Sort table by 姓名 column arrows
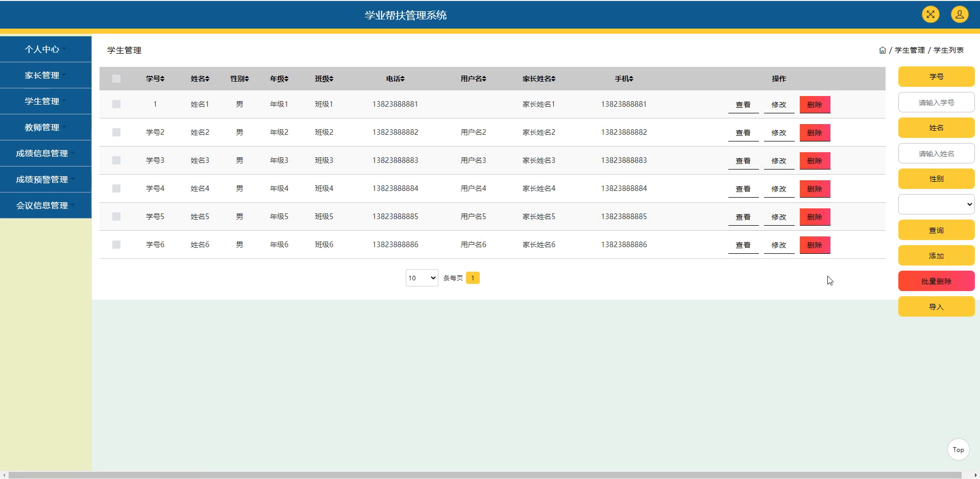Image resolution: width=980 pixels, height=479 pixels. tap(207, 79)
